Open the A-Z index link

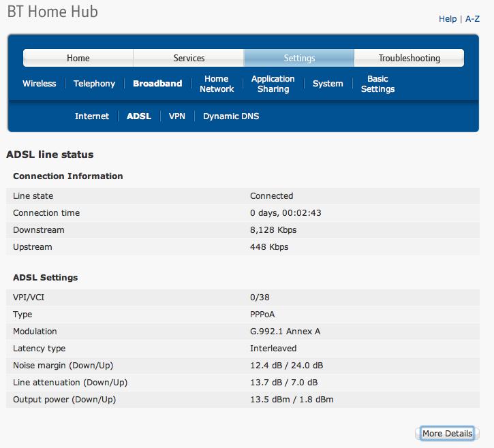point(472,19)
